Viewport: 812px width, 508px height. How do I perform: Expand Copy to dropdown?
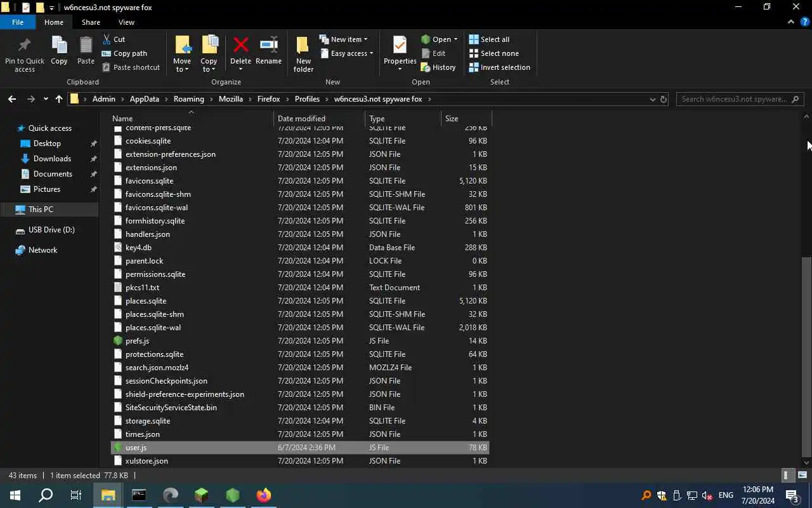[209, 65]
